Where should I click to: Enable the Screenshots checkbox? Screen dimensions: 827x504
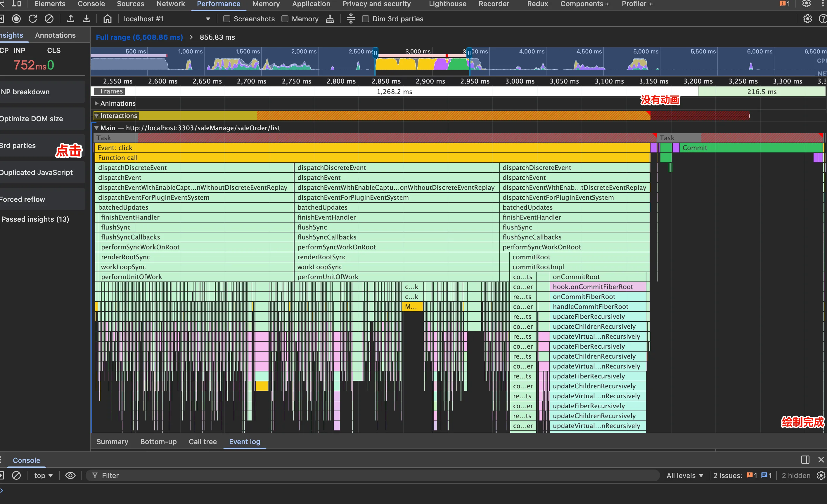point(227,19)
